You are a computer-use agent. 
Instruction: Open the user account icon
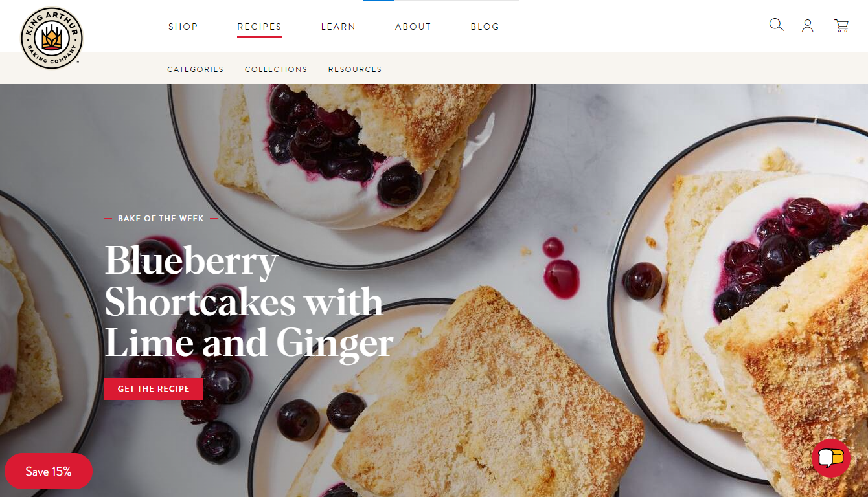[x=807, y=26]
